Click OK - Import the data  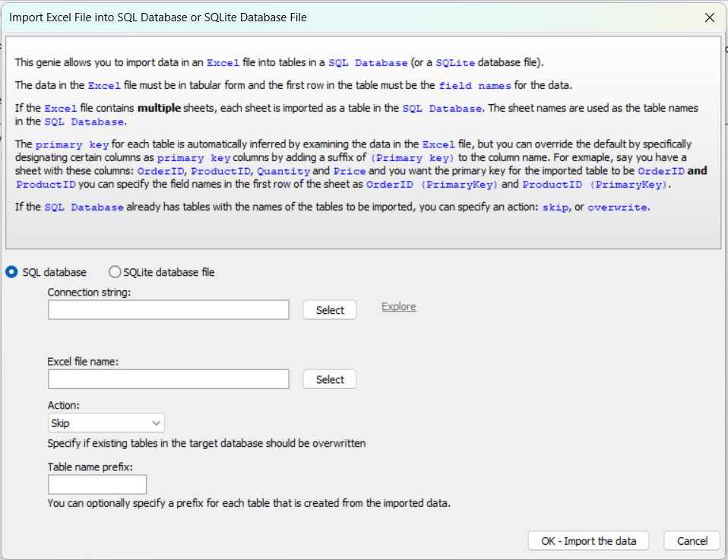[588, 541]
